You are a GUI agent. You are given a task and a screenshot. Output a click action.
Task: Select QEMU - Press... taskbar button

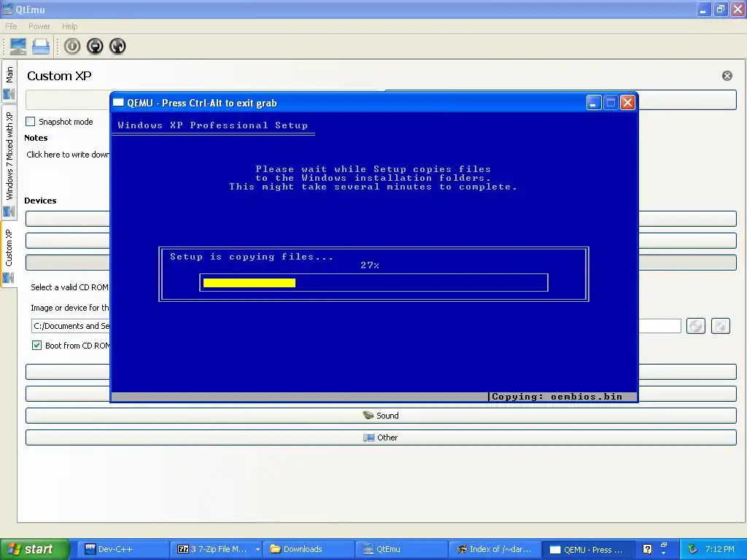[x=587, y=549]
